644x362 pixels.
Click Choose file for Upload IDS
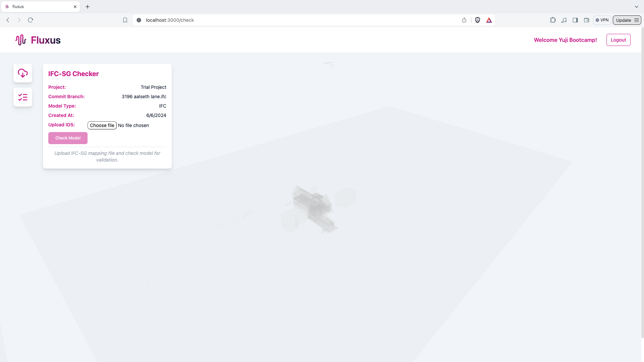tap(102, 125)
